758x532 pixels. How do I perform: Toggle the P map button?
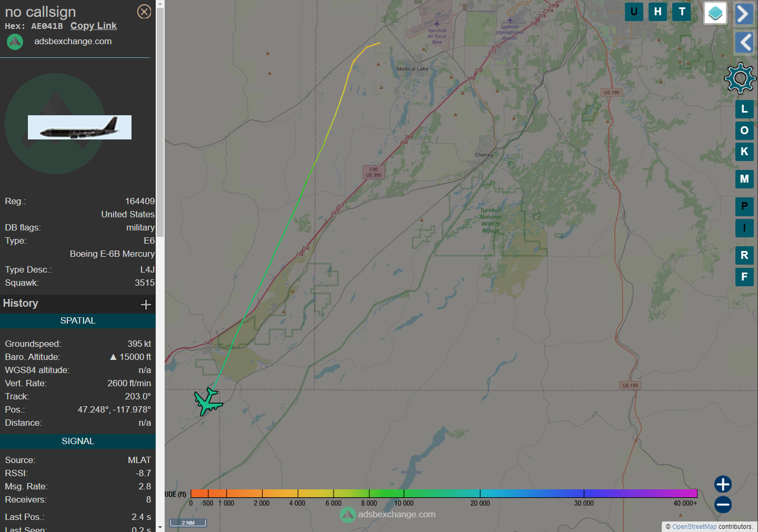(744, 206)
